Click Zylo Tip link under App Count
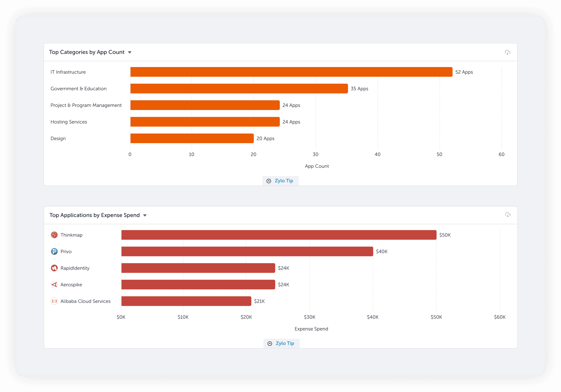The height and width of the screenshot is (392, 561). 284,181
